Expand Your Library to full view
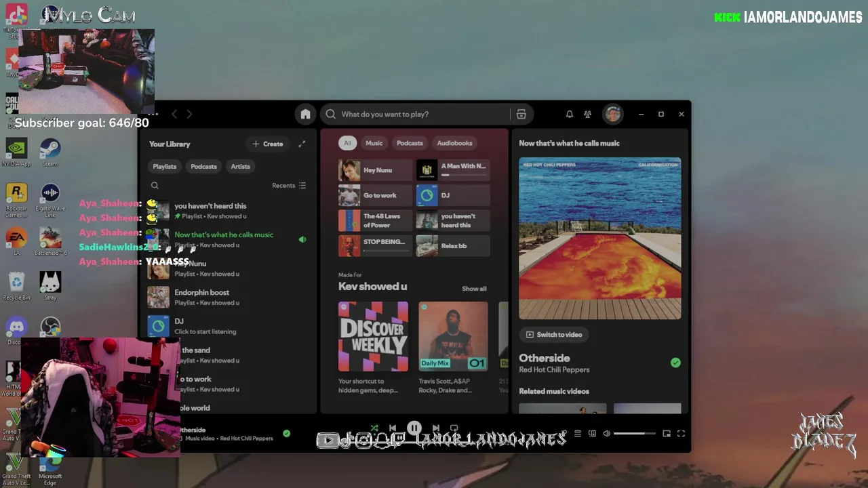The width and height of the screenshot is (868, 488). coord(302,144)
